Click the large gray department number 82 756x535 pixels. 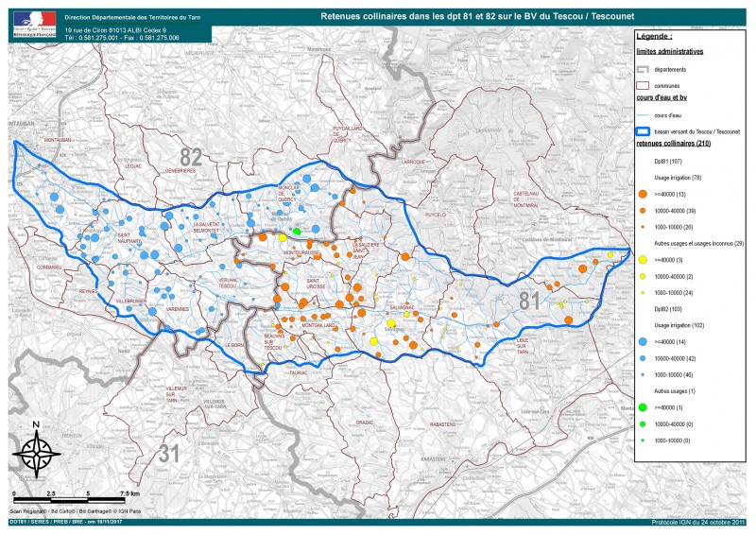(x=192, y=155)
